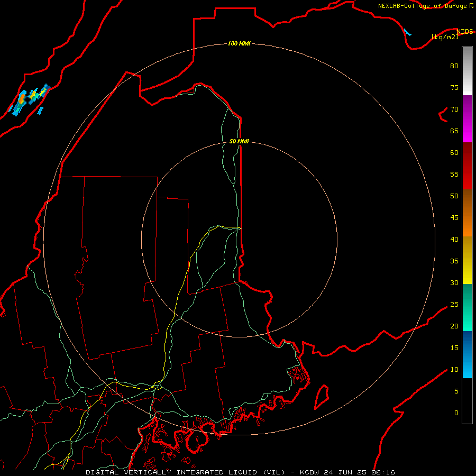The width and height of the screenshot is (476, 476).
Task: Select the bright magenta segment of color scale
Action: point(467,130)
